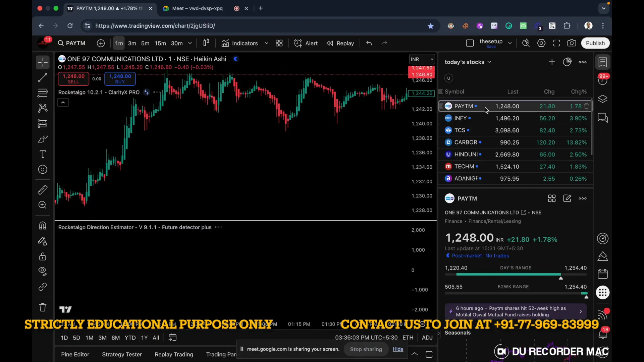Open the forecasting and measurement tools
The width and height of the screenshot is (644, 362).
43,124
